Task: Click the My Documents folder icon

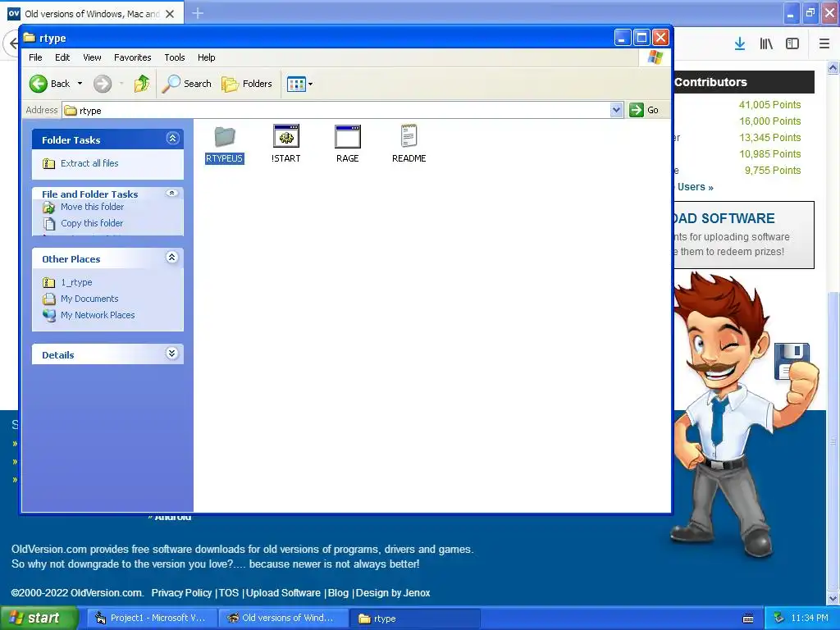Action: coord(48,299)
